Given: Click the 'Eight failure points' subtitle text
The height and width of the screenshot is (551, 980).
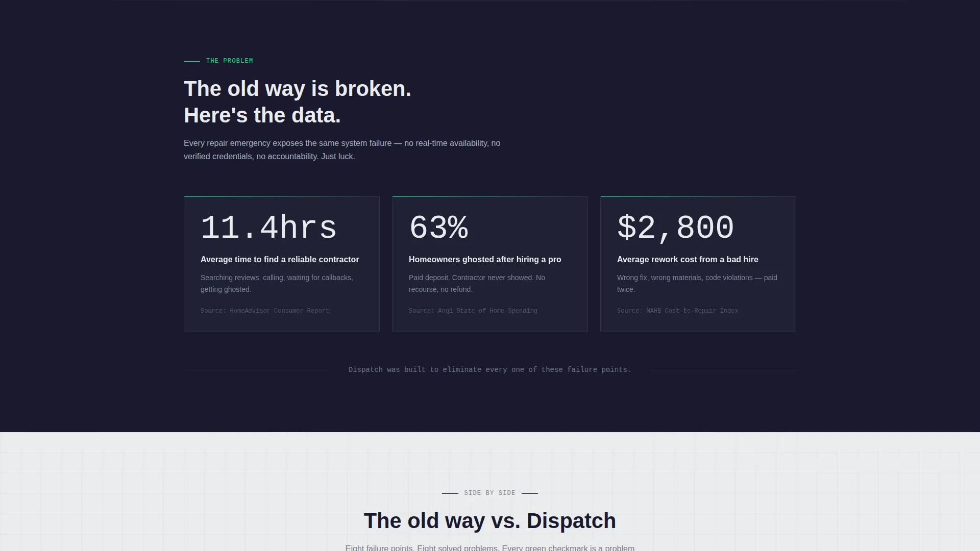Looking at the screenshot, I should pyautogui.click(x=490, y=548).
